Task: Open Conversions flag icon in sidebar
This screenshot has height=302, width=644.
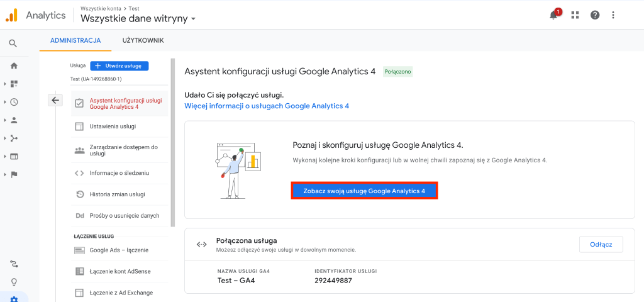Action: coord(14,175)
